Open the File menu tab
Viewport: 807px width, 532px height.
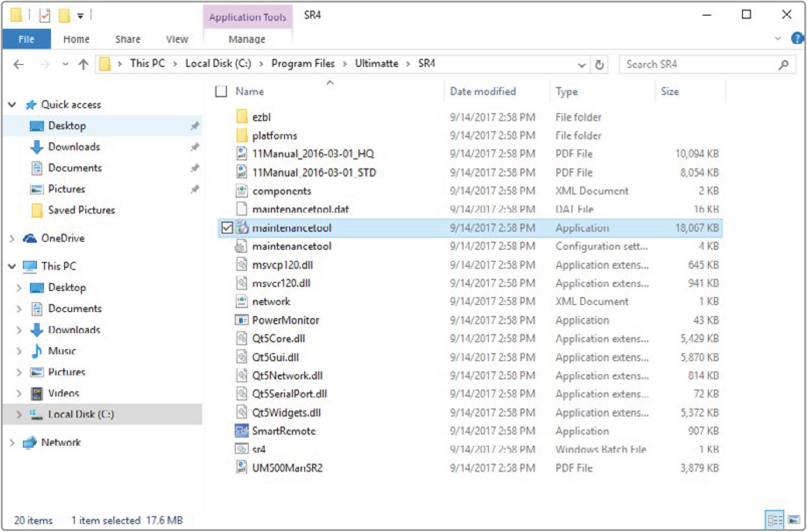[x=26, y=39]
